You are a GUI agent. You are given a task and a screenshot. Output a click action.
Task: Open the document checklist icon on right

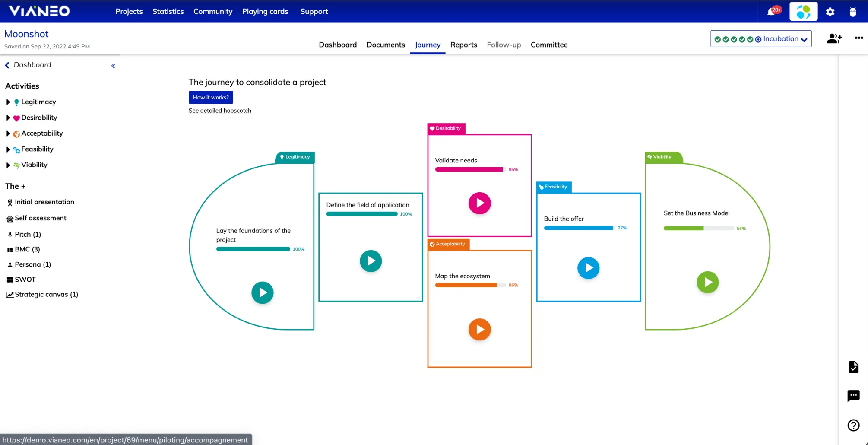(x=853, y=367)
